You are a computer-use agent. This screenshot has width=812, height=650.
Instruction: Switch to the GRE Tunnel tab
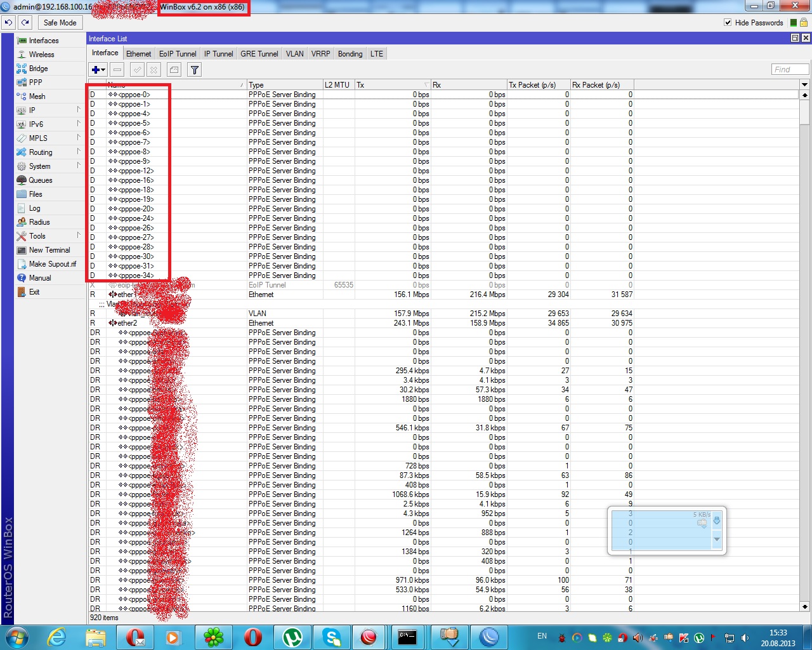(x=259, y=54)
